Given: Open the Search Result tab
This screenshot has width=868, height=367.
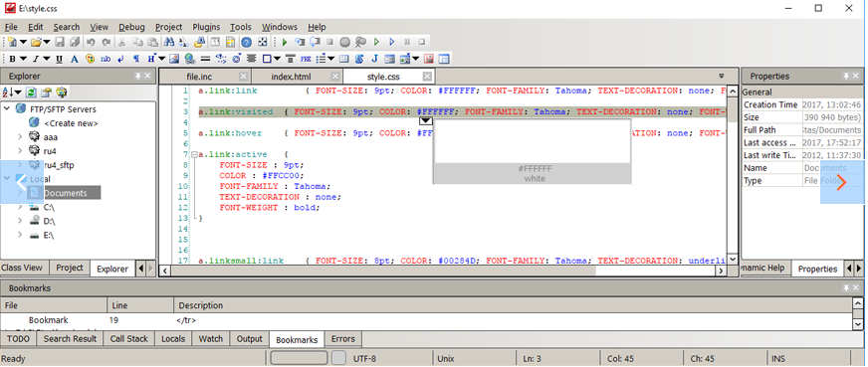Looking at the screenshot, I should coord(71,338).
